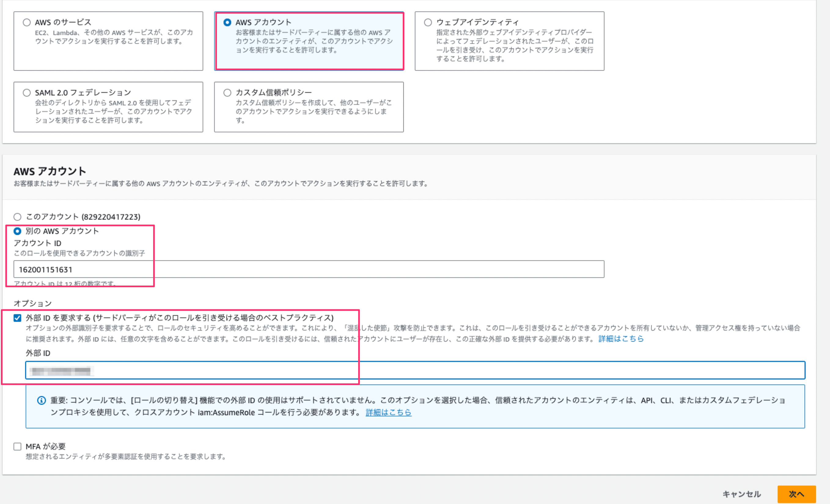This screenshot has height=504, width=830.
Task: Click the キャンセル button
Action: pos(742,494)
